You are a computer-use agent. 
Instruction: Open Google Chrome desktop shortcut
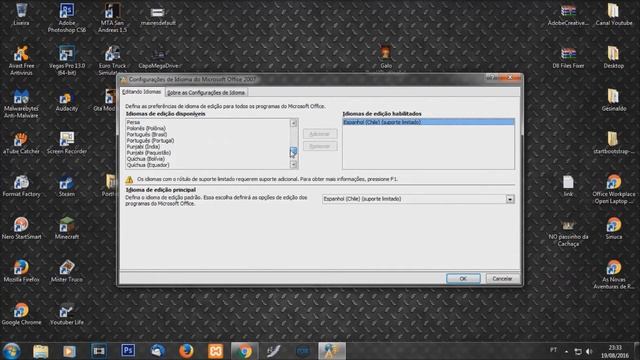(21, 314)
